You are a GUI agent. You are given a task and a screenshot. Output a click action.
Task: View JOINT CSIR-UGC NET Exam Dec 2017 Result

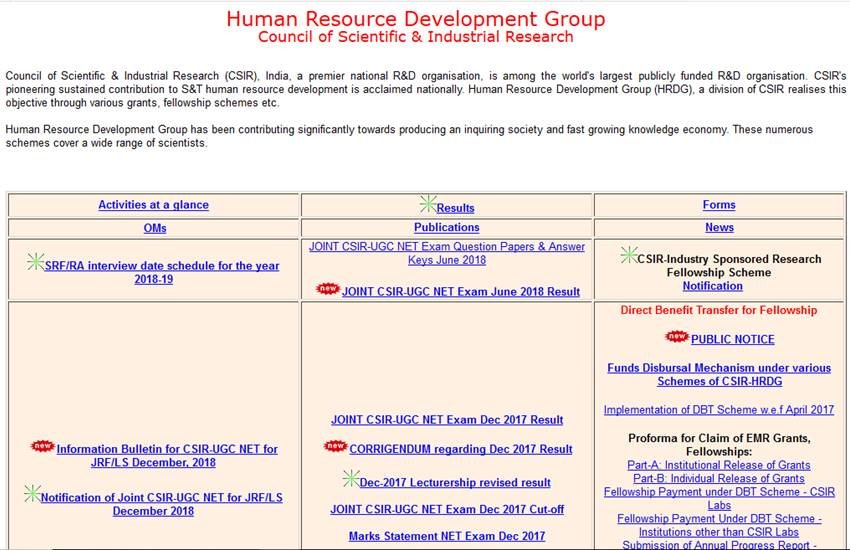coord(447,420)
